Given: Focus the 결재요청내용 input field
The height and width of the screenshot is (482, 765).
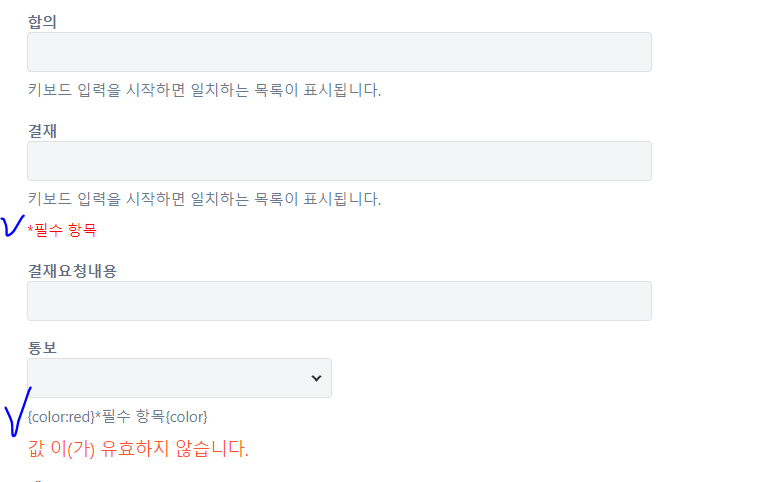Looking at the screenshot, I should [x=339, y=301].
